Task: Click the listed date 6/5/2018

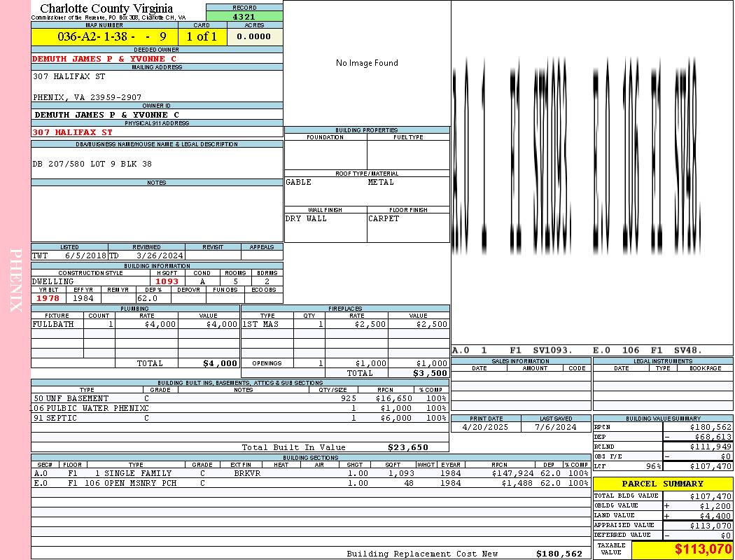Action: pyautogui.click(x=86, y=255)
